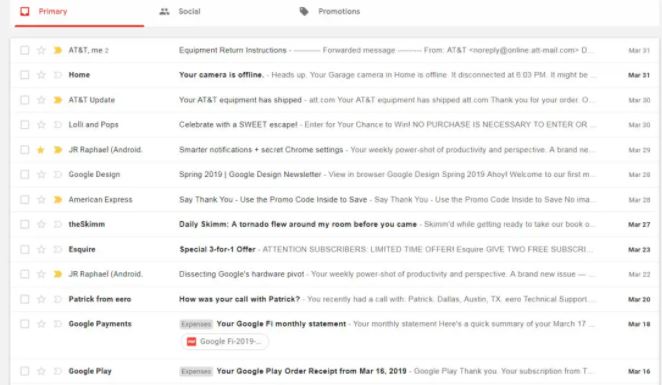This screenshot has height=385, width=662.
Task: Mark Google Play email as important
Action: (58, 371)
